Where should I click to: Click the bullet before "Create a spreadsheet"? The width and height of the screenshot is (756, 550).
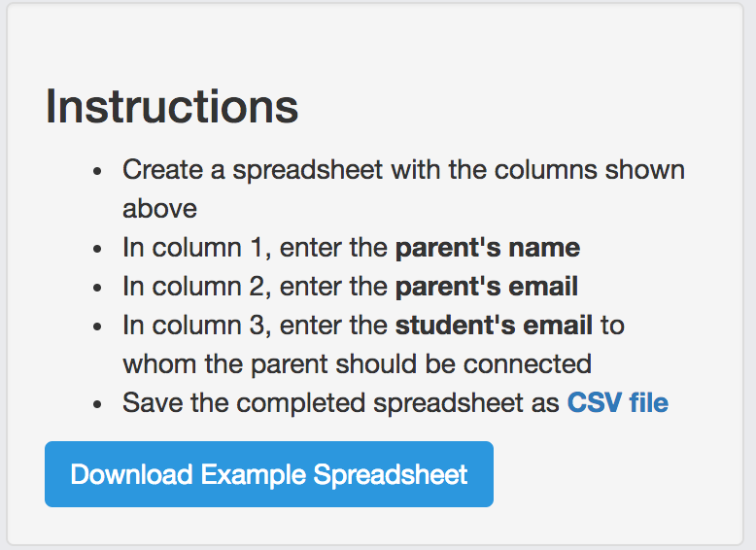[x=97, y=171]
